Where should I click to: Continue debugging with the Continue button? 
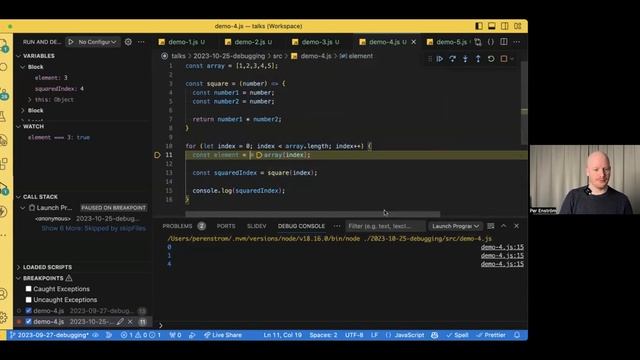pos(440,59)
